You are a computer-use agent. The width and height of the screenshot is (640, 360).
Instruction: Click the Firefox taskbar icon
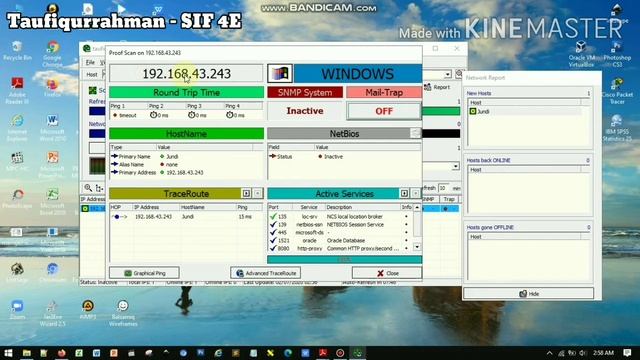[x=62, y=353]
